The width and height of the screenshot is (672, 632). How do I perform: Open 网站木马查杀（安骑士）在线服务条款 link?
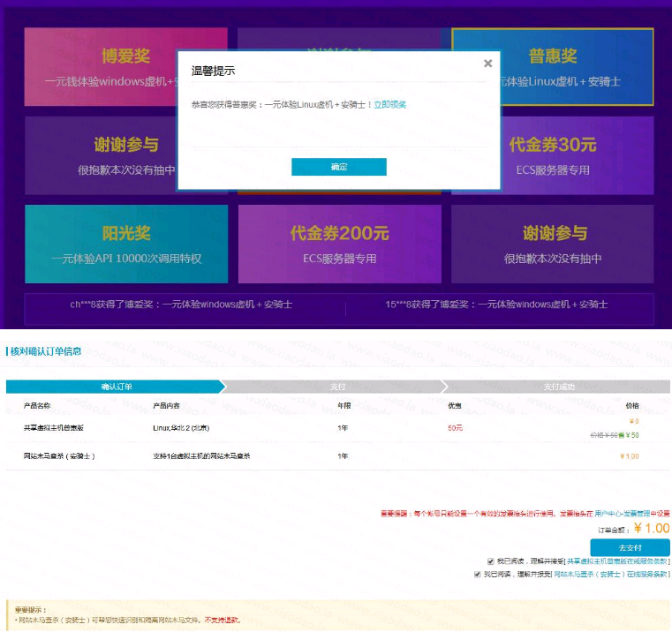[x=610, y=574]
